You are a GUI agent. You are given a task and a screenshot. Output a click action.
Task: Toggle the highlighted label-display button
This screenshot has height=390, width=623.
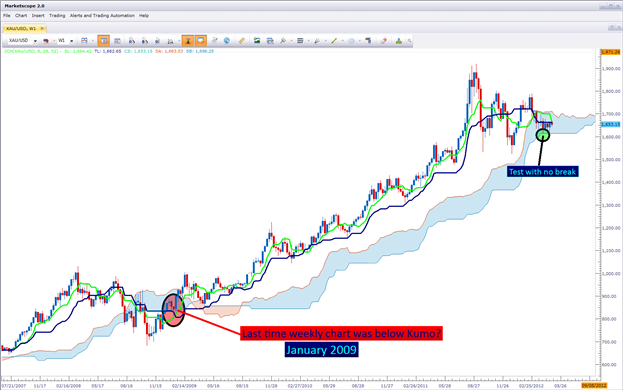click(x=201, y=41)
